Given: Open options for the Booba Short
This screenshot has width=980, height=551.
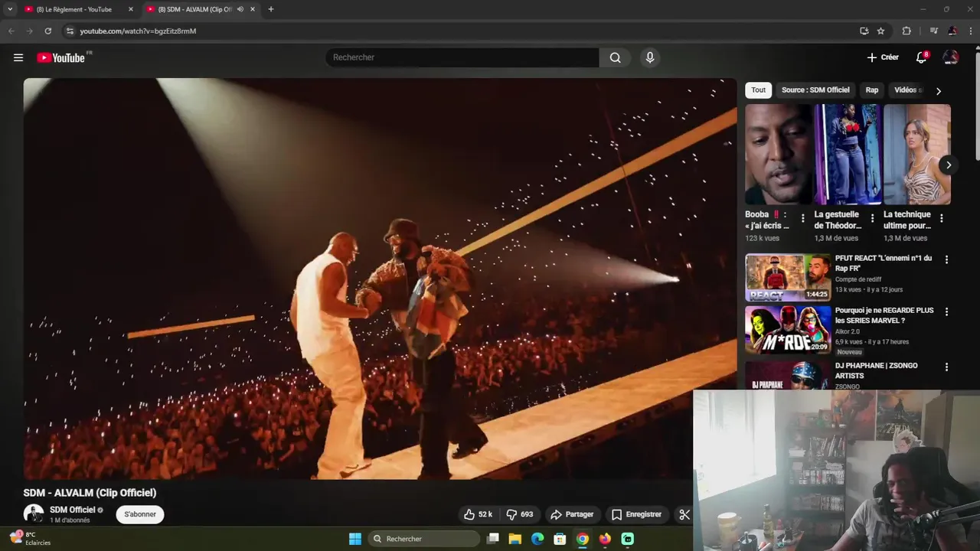Looking at the screenshot, I should [802, 219].
